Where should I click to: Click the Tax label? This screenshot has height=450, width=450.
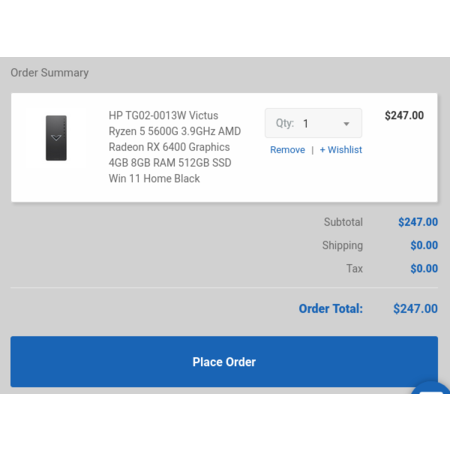click(354, 268)
